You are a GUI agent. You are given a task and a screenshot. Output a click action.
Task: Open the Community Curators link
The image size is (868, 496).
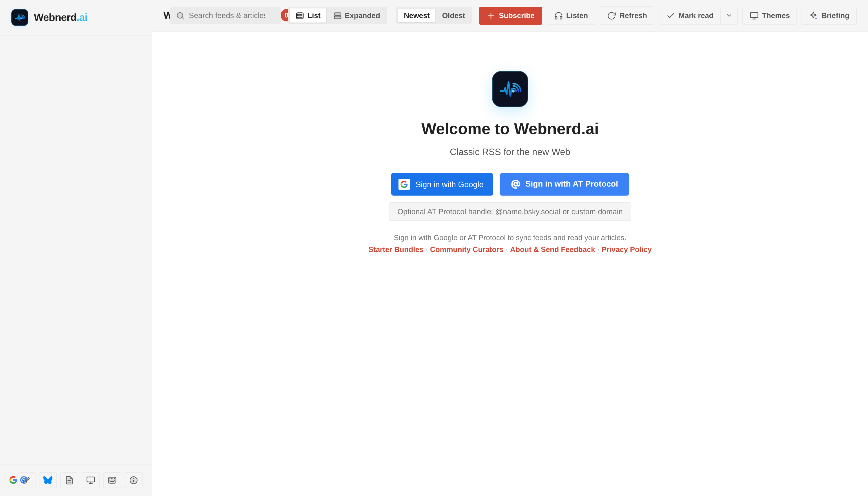pyautogui.click(x=466, y=249)
